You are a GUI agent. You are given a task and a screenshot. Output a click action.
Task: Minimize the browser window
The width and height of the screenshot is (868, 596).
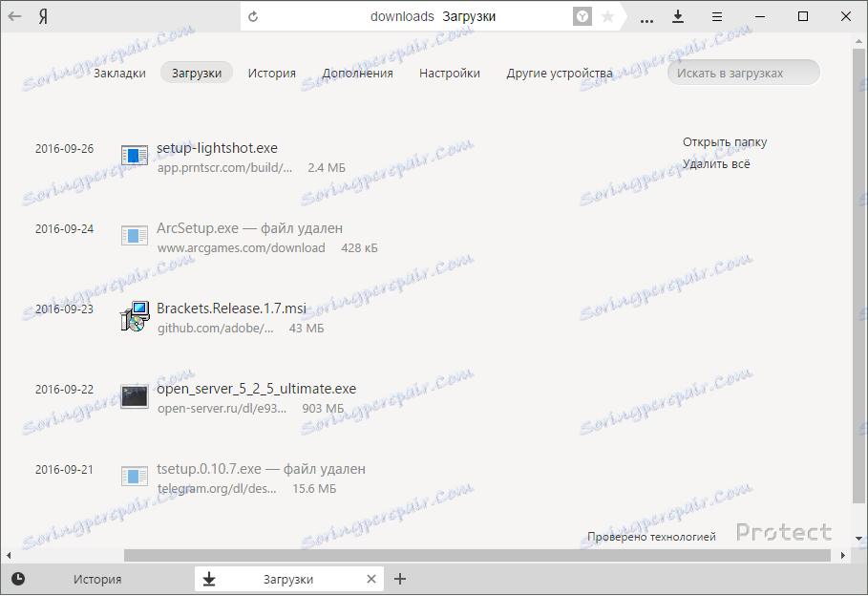tap(760, 16)
